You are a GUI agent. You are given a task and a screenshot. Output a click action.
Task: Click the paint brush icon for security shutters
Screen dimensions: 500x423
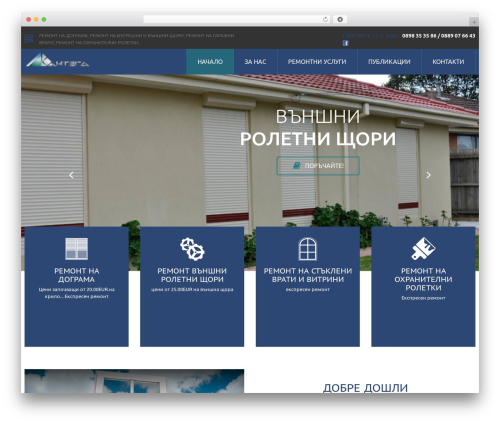(x=423, y=249)
